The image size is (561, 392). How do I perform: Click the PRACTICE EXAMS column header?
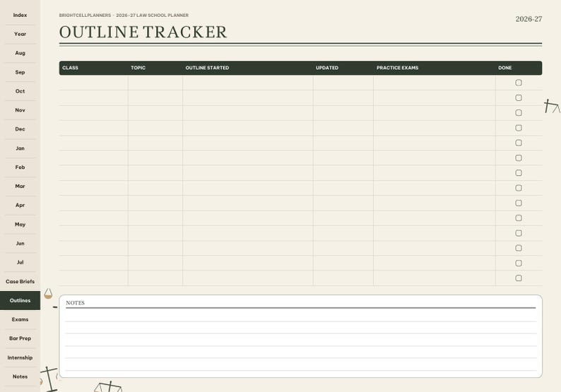[x=398, y=68]
